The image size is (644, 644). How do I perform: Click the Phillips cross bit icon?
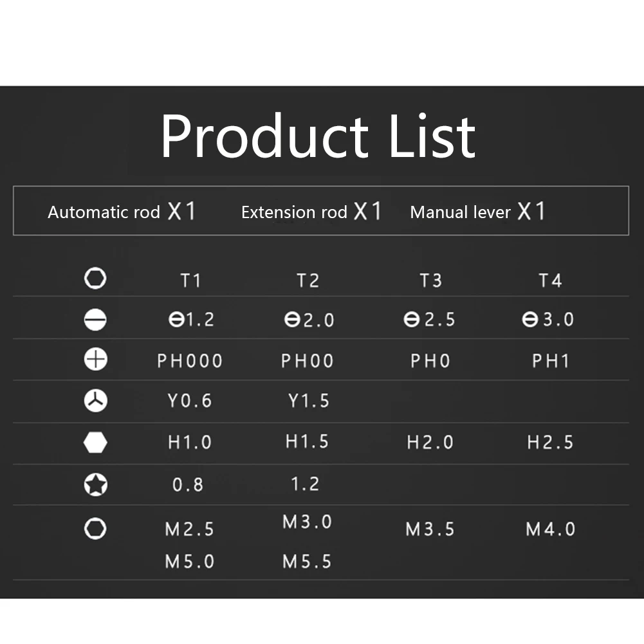click(96, 360)
